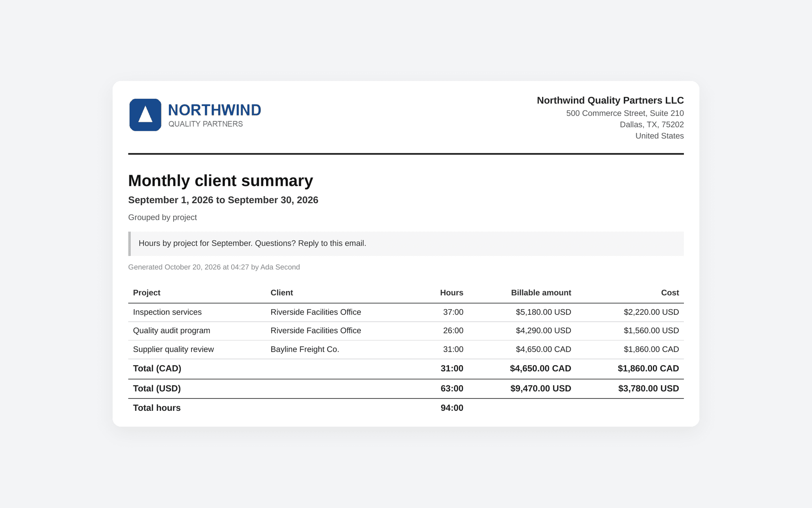Click the 'Billable amount' column header
Screen dimensions: 812x508
point(541,293)
